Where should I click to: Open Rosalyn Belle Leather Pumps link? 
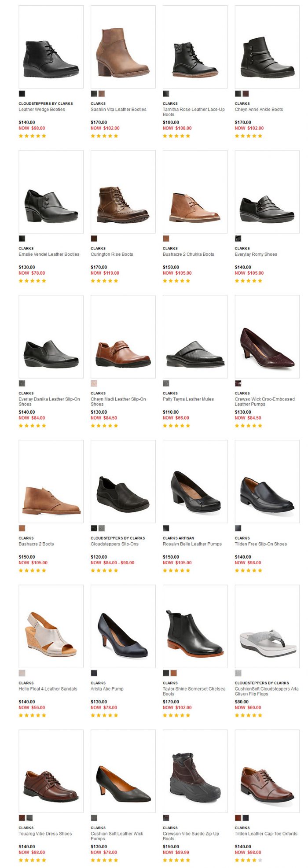192,544
